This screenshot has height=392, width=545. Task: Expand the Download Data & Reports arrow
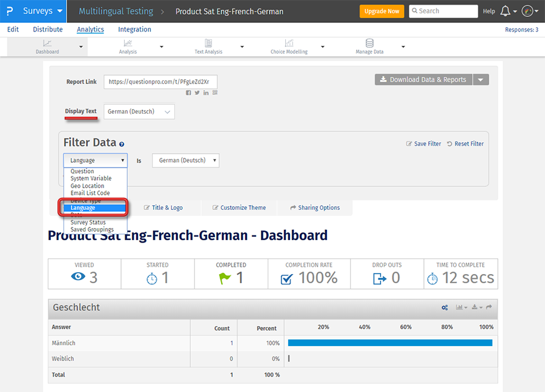[481, 79]
